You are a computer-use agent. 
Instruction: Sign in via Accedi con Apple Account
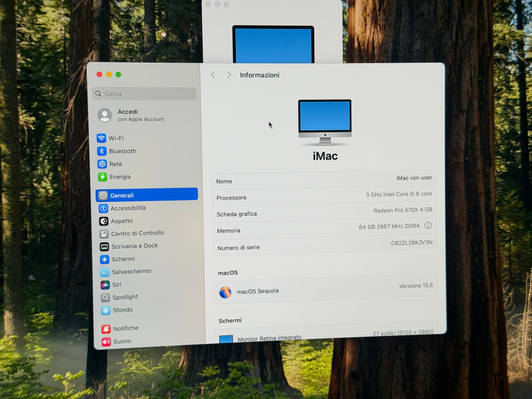click(x=141, y=115)
